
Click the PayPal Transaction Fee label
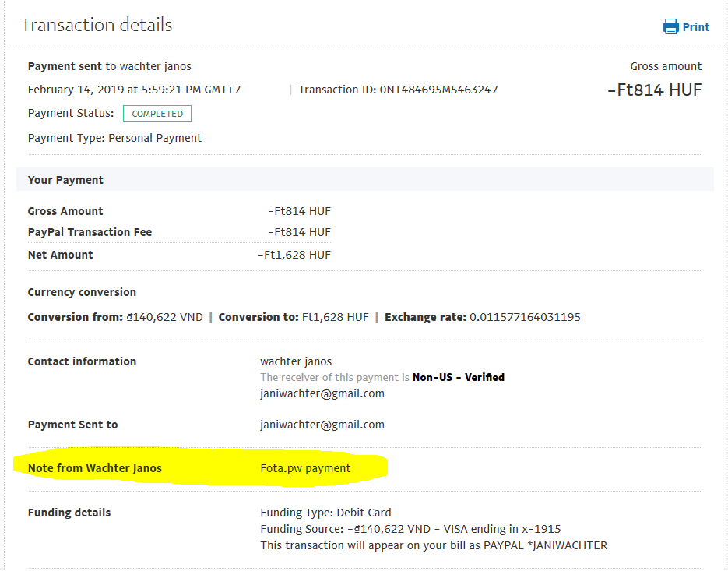[90, 232]
